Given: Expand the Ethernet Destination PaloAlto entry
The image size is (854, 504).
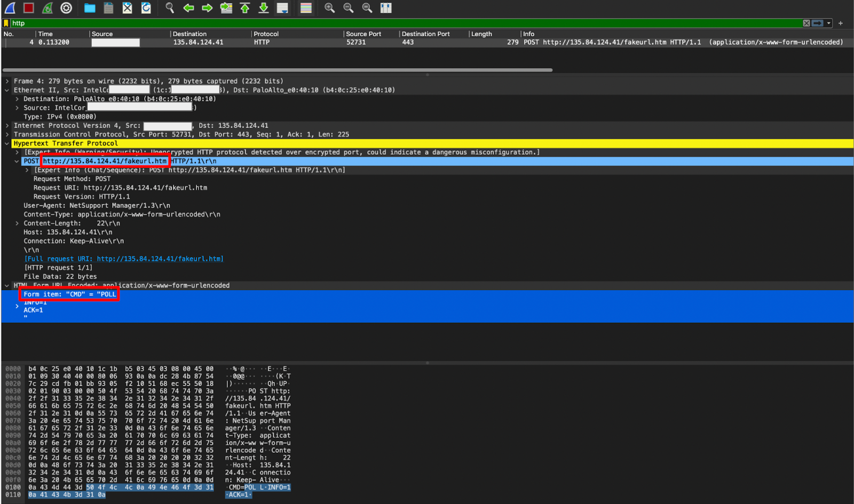Looking at the screenshot, I should 17,99.
